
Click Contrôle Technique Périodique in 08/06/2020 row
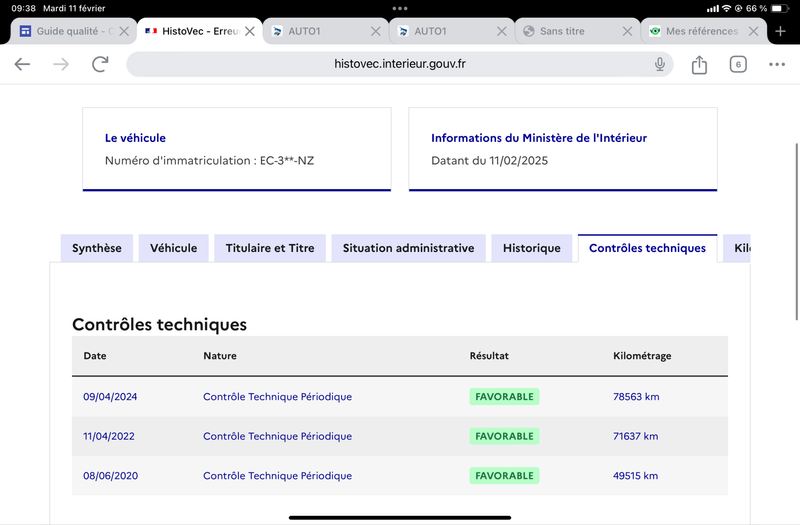(x=278, y=476)
